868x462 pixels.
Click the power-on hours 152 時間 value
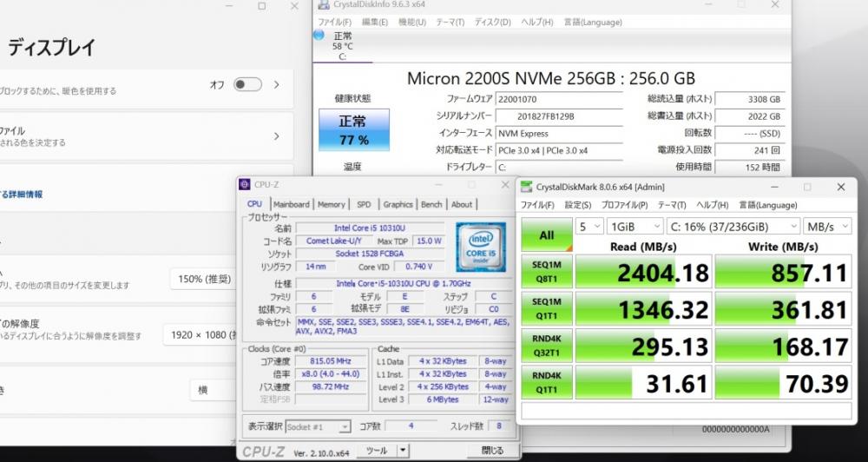(750, 167)
